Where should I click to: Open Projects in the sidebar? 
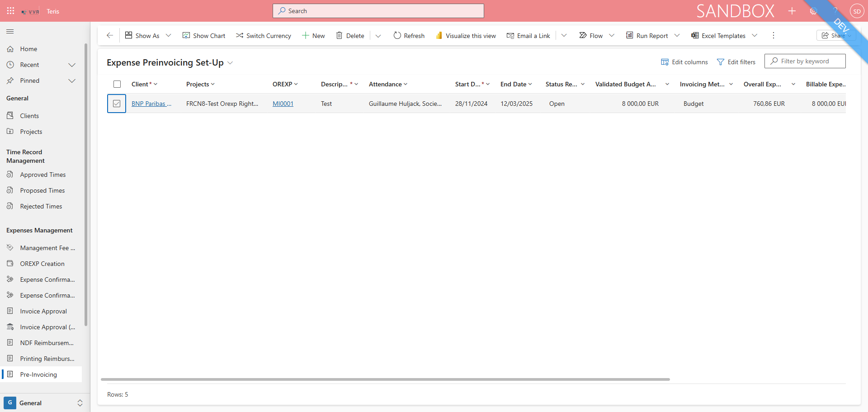click(41, 132)
